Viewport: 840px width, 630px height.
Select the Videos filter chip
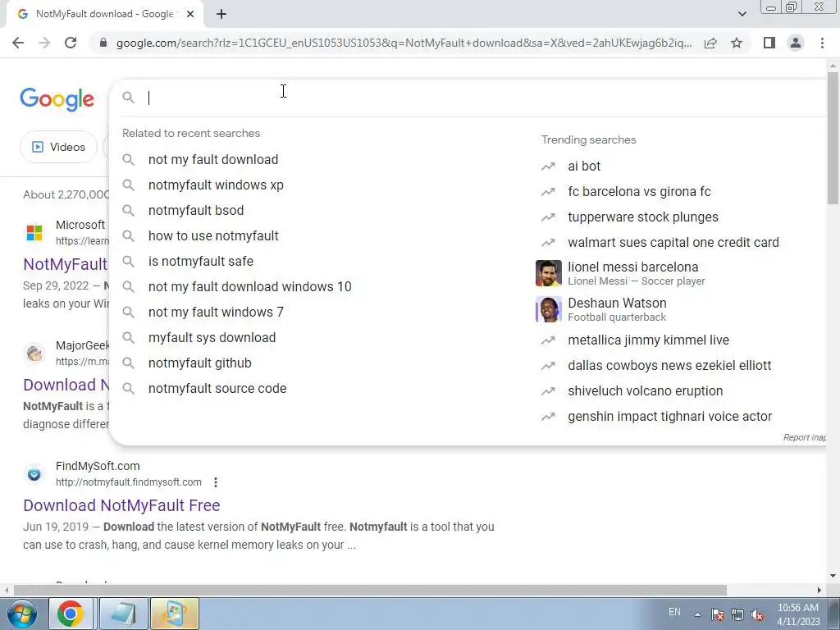[58, 147]
